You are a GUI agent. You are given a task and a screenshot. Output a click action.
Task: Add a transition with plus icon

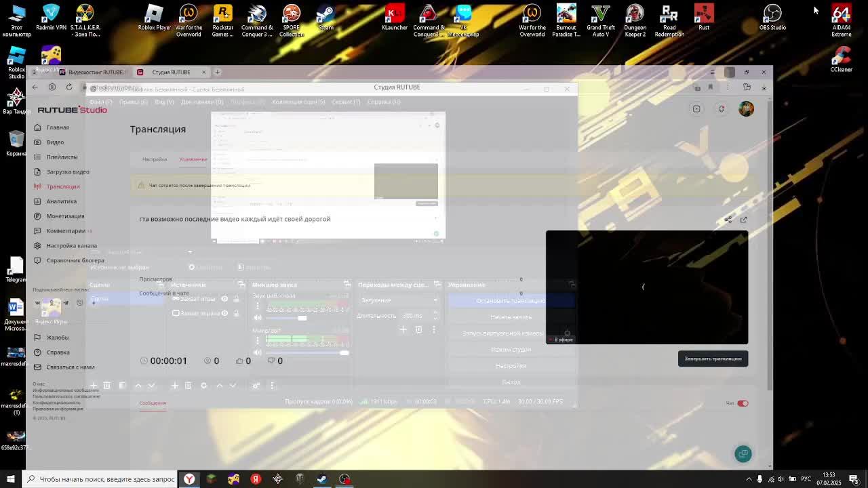[403, 329]
